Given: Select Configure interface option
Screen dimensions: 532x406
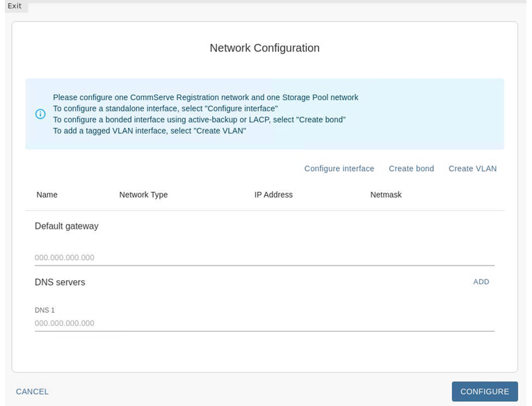Looking at the screenshot, I should coord(339,168).
